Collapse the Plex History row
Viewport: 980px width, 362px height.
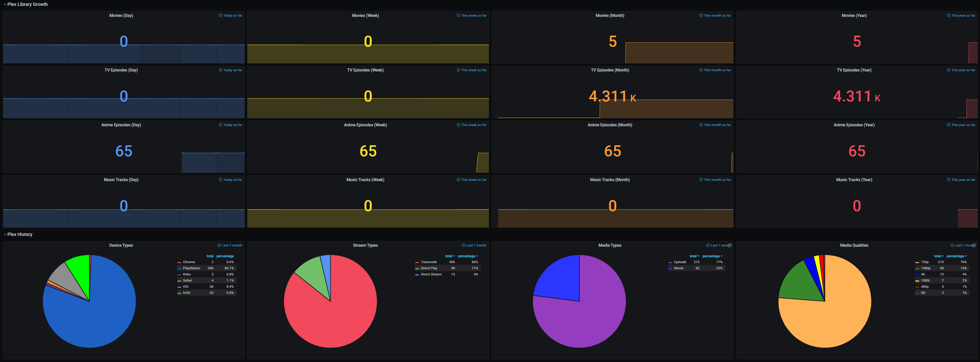[x=19, y=234]
